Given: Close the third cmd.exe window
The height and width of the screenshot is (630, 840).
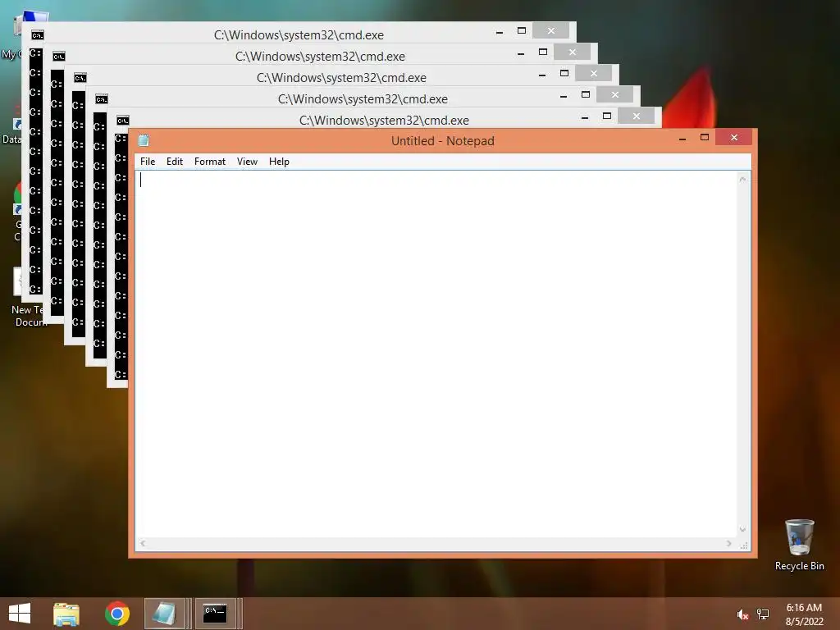Looking at the screenshot, I should (x=594, y=73).
